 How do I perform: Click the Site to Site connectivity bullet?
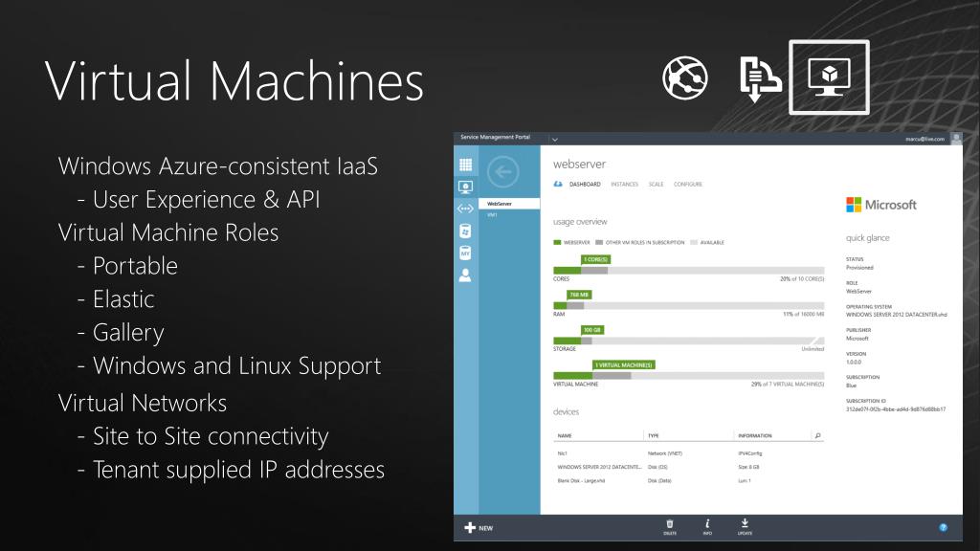tap(211, 436)
